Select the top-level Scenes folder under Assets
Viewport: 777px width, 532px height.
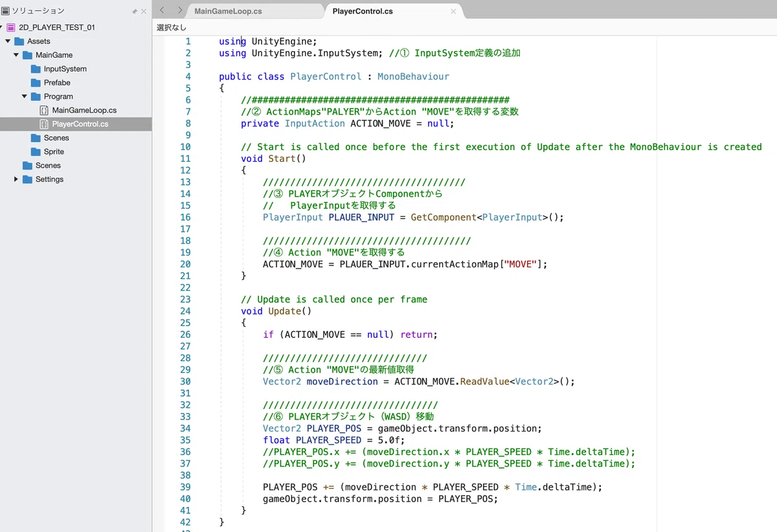pos(48,166)
